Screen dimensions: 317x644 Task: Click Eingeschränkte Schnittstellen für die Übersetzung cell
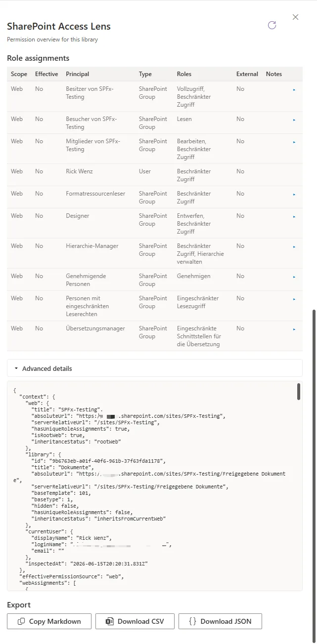click(x=198, y=336)
